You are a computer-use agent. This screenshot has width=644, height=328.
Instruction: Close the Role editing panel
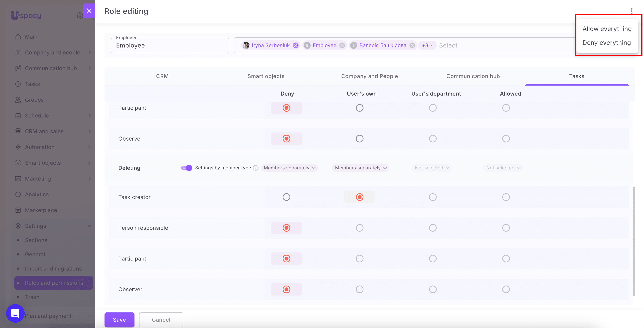(x=89, y=11)
